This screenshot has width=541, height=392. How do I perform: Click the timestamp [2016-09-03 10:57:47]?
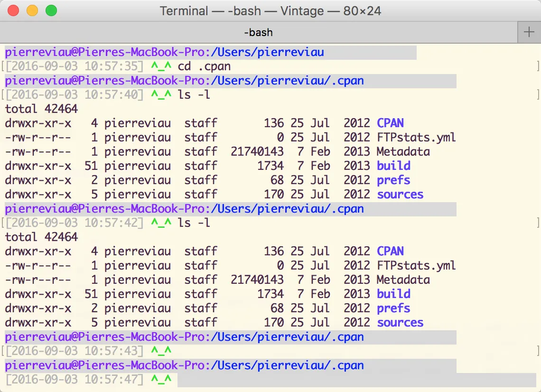(x=75, y=379)
